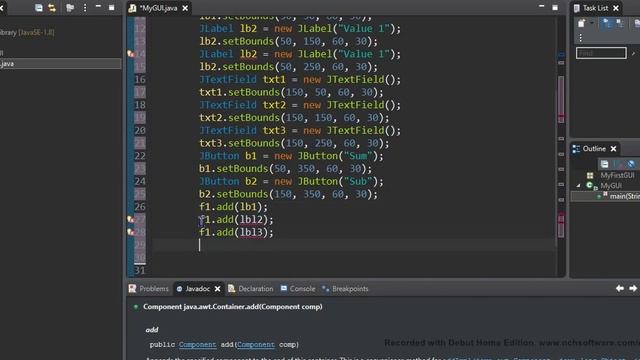Select MyFirstGUI package in Outline
The width and height of the screenshot is (640, 360).
point(617,176)
